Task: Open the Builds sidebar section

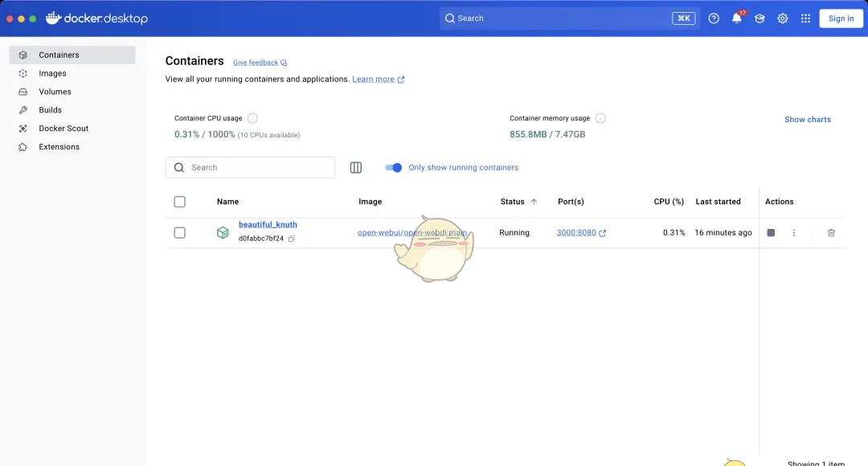Action: tap(72, 109)
